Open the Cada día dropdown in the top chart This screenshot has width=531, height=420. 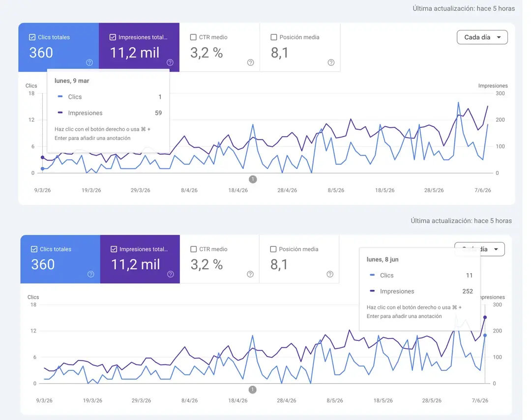click(x=482, y=37)
